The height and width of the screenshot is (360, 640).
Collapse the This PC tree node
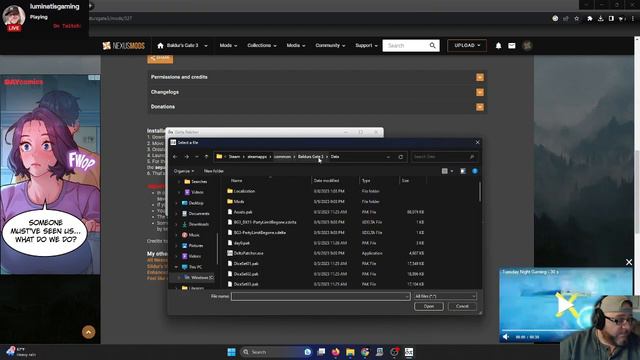[x=177, y=267]
